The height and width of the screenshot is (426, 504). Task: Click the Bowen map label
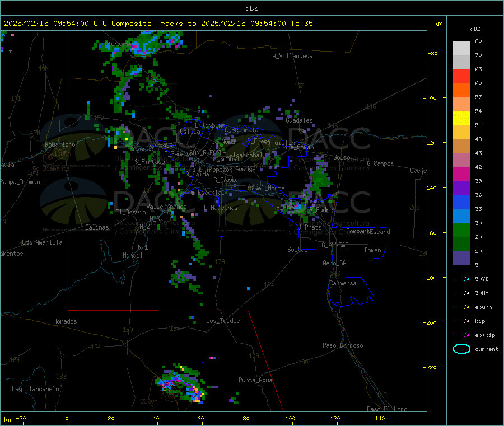372,250
